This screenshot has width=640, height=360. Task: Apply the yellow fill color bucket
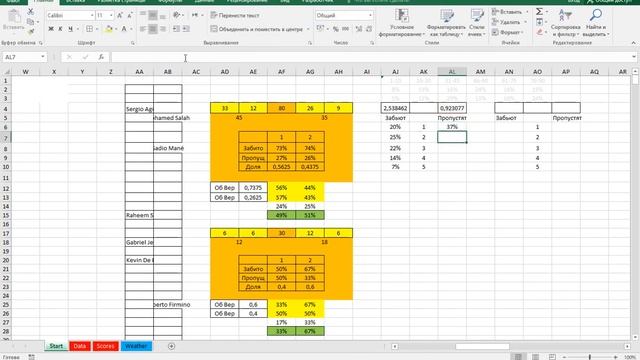(109, 29)
